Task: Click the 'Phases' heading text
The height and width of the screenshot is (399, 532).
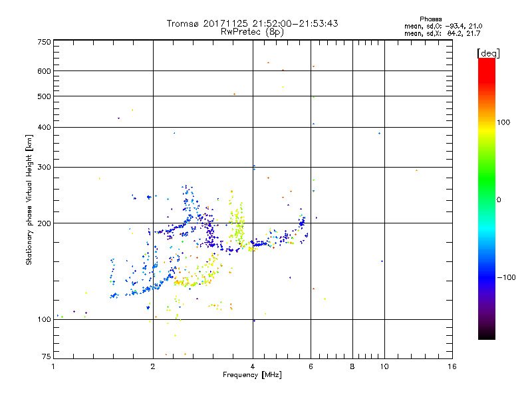Action: pyautogui.click(x=430, y=19)
